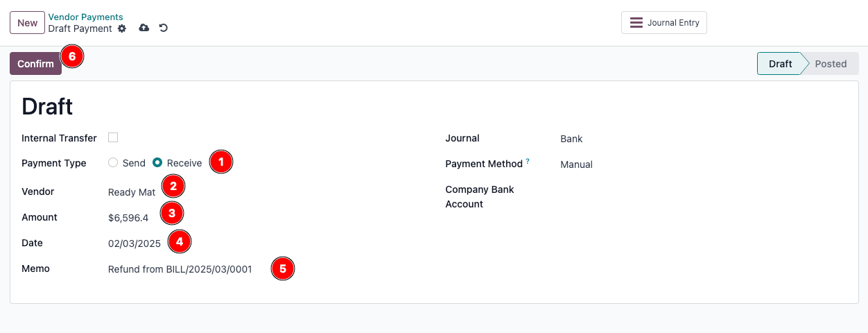
Task: Click the red marker numbered 5
Action: pyautogui.click(x=282, y=268)
